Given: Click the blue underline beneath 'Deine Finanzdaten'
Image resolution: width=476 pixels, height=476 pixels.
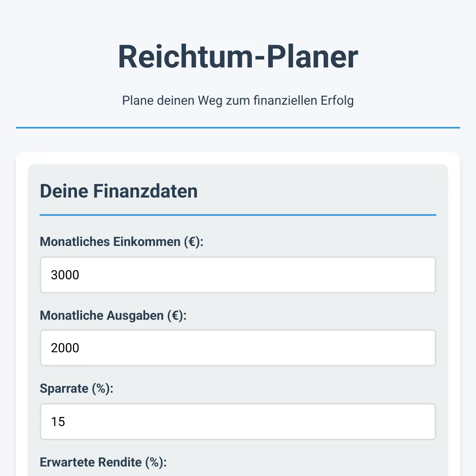Looking at the screenshot, I should tap(238, 215).
